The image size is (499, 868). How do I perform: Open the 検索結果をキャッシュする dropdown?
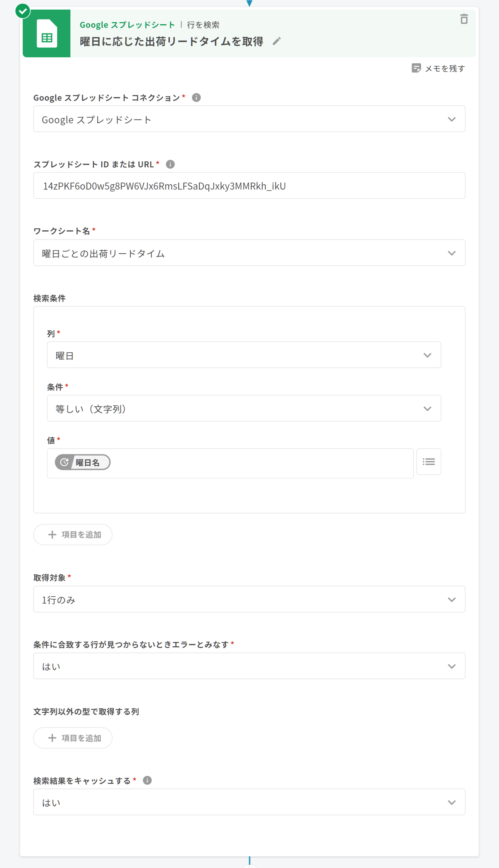click(249, 802)
